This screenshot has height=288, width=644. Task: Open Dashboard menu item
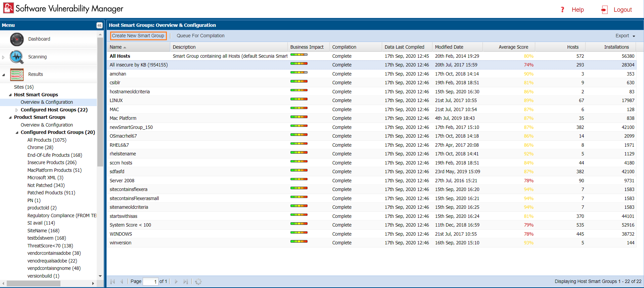[x=39, y=39]
